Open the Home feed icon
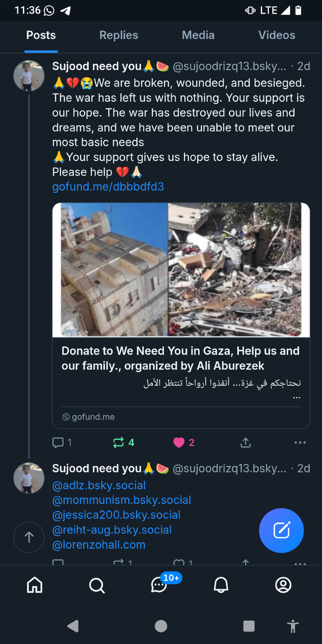The height and width of the screenshot is (644, 322). pos(34,585)
